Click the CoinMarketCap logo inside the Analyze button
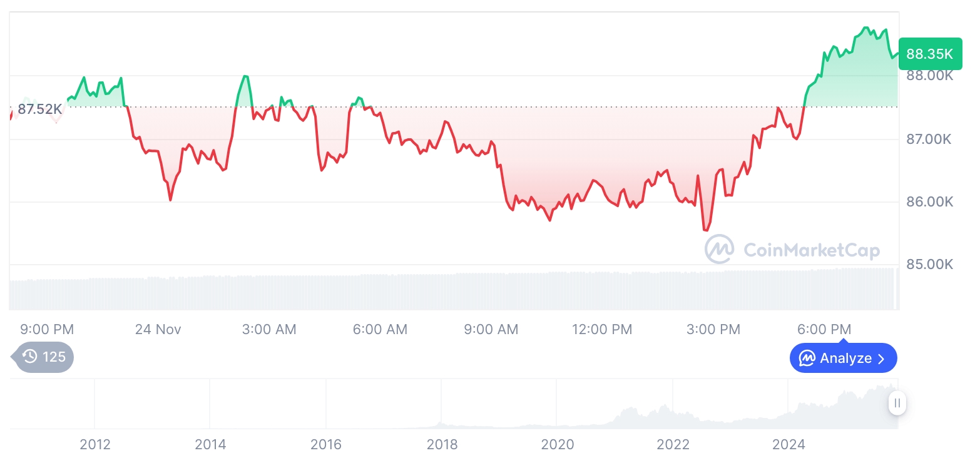 tap(807, 359)
